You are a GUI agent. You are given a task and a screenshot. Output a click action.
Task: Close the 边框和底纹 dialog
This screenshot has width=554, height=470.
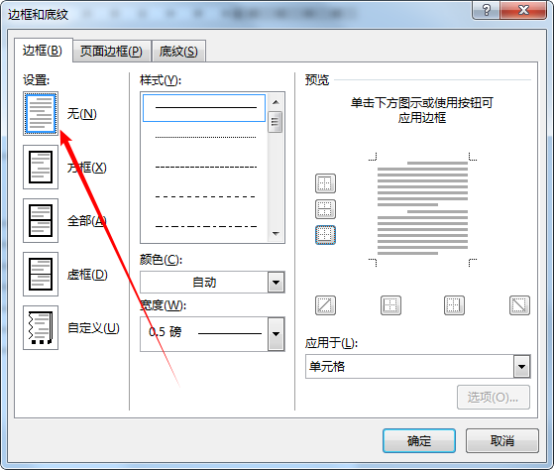pyautogui.click(x=523, y=10)
